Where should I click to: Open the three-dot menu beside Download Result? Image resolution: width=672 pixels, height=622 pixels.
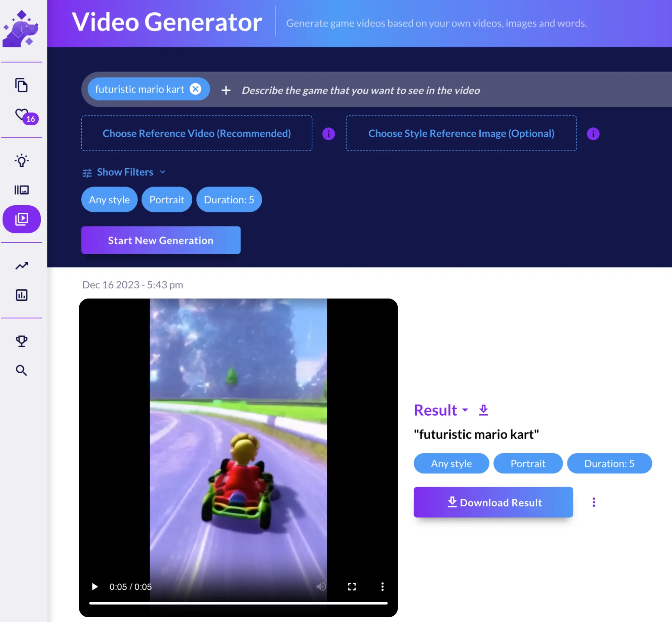pos(594,502)
